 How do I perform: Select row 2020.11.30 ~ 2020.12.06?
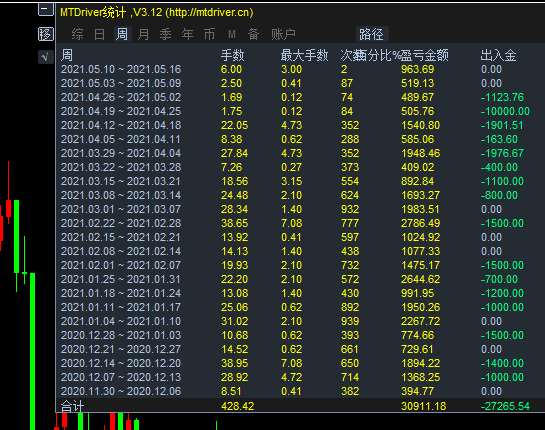click(x=300, y=391)
